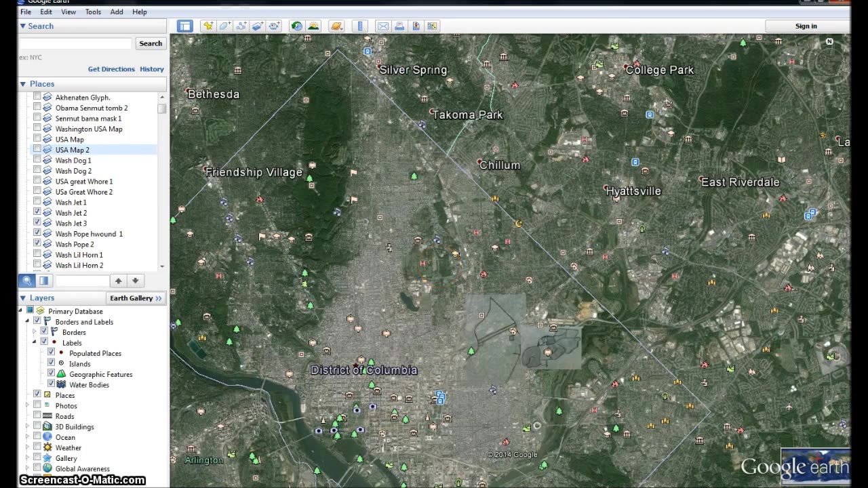868x488 pixels.
Task: Toggle the sidebar visibility button
Action: 185,26
